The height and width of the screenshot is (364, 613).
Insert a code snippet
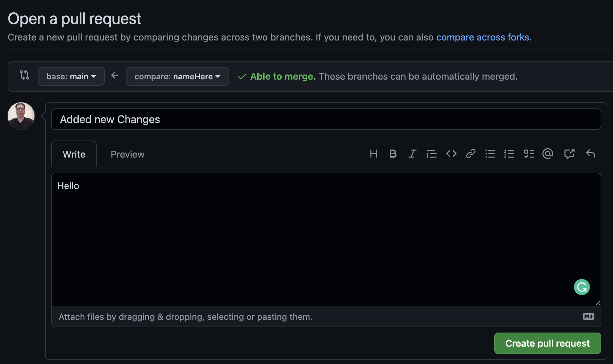pos(451,154)
